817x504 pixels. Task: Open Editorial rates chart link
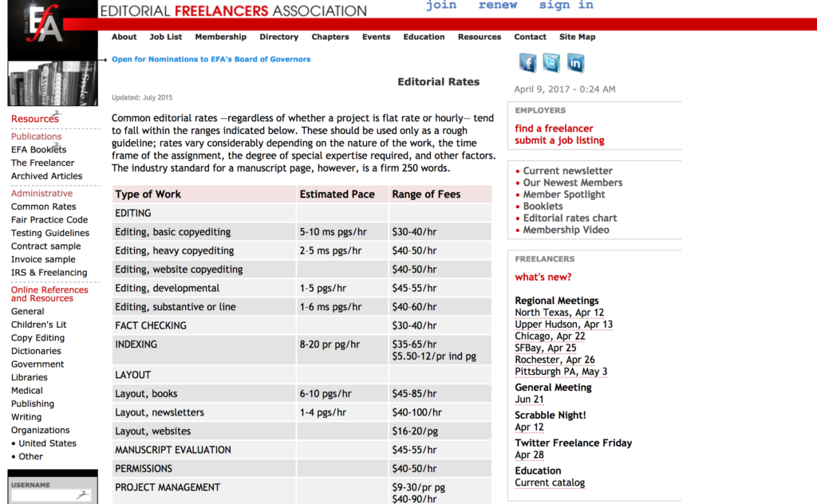[x=570, y=219]
